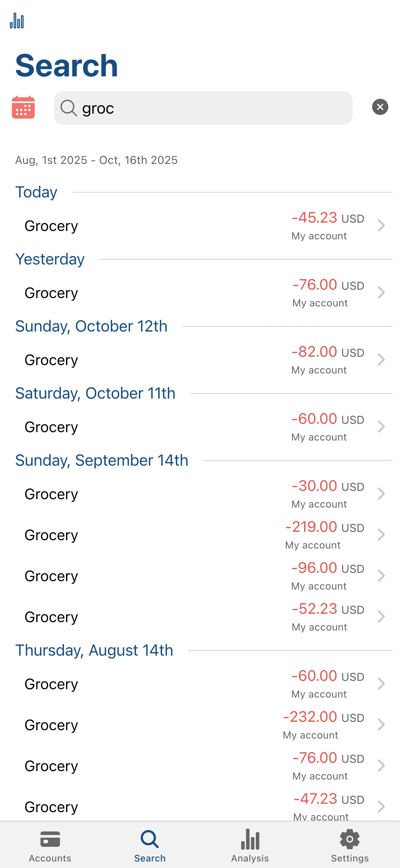
Task: Open the red calendar date picker
Action: pos(23,107)
